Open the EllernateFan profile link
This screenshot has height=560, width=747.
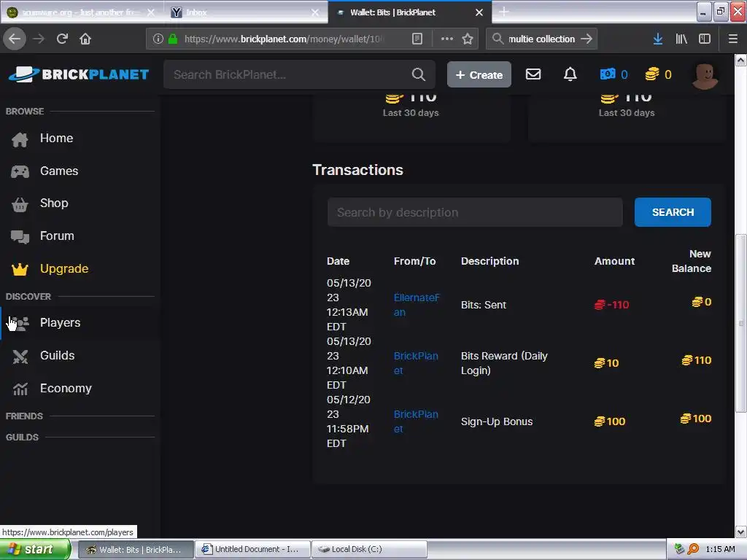[417, 305]
